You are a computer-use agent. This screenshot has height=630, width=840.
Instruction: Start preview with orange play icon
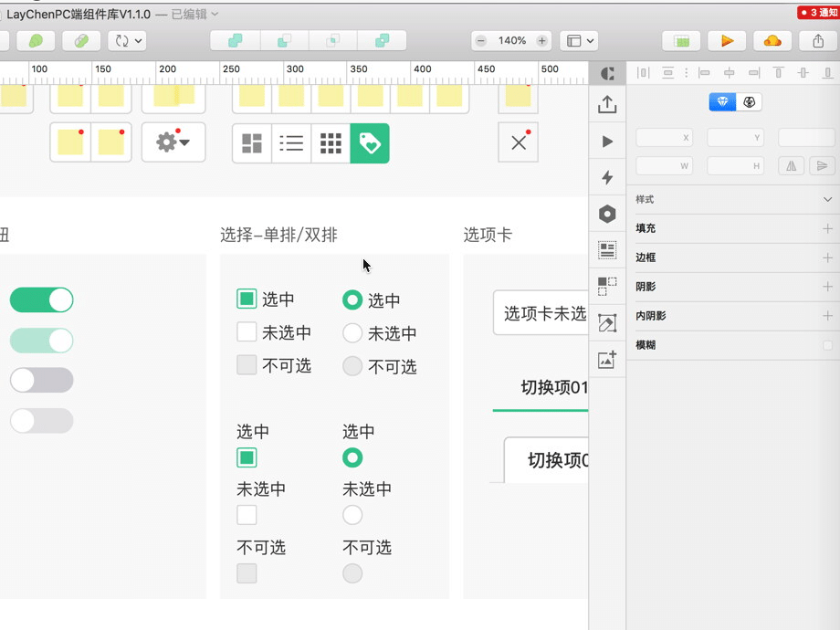(x=727, y=41)
